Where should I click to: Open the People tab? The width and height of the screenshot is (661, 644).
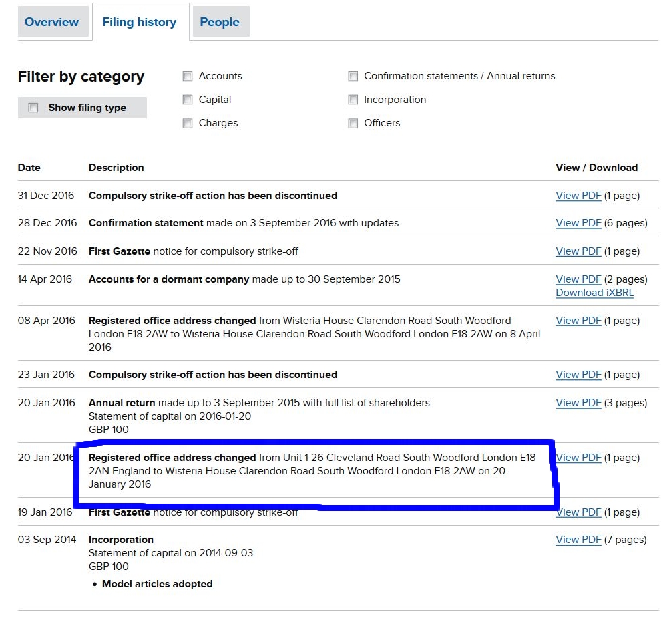[x=219, y=22]
